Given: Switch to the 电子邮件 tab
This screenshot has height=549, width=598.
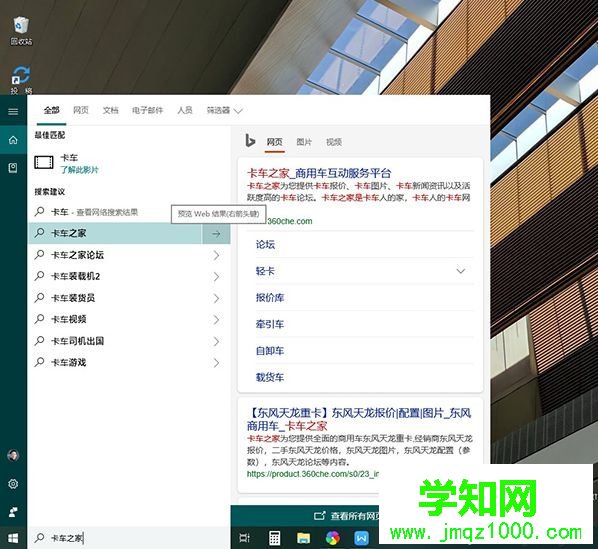Looking at the screenshot, I should (147, 111).
